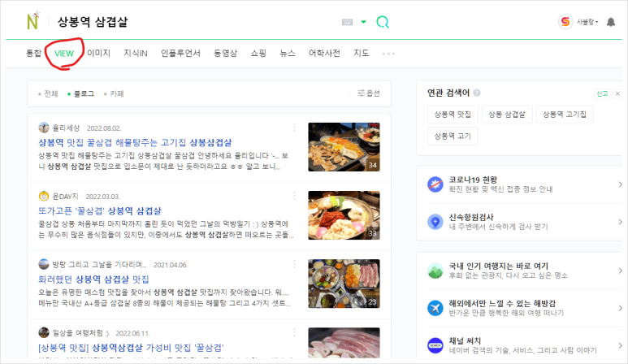Image resolution: width=628 pixels, height=364 pixels.
Task: Open post 화려했던 상봉역 삼겹살 맛집
Action: coord(93,279)
